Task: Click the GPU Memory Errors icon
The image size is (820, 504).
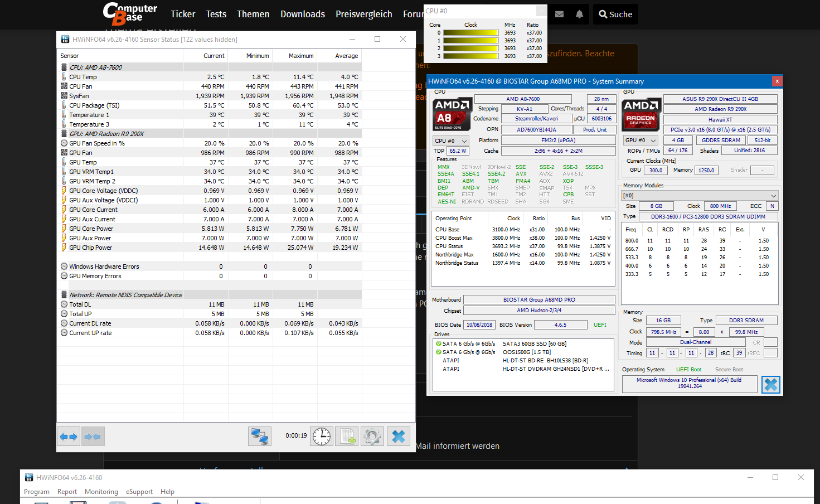Action: click(64, 276)
